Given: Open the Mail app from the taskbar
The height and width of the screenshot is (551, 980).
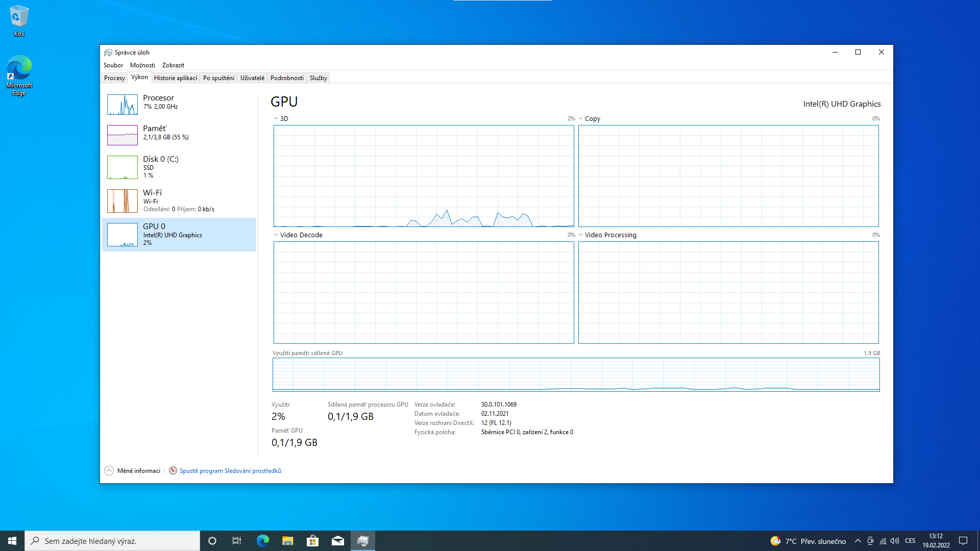Looking at the screenshot, I should point(337,541).
